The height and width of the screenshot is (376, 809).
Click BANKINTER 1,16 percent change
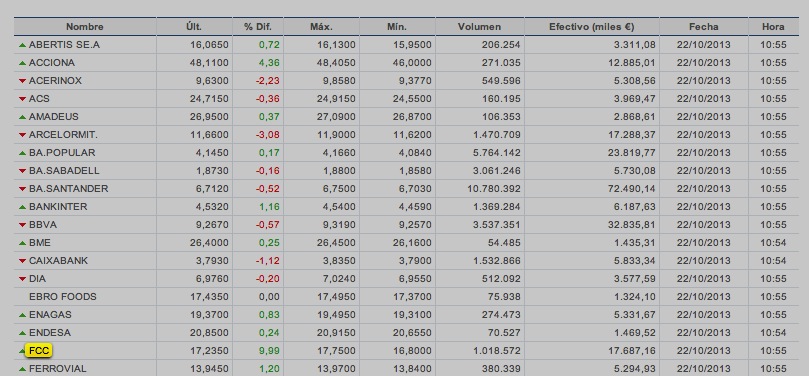[x=269, y=207]
